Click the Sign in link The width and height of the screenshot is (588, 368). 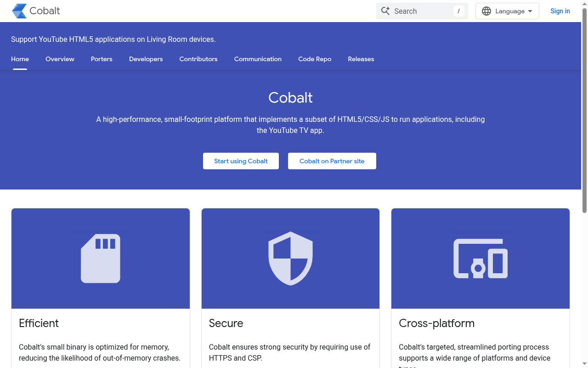click(x=560, y=11)
